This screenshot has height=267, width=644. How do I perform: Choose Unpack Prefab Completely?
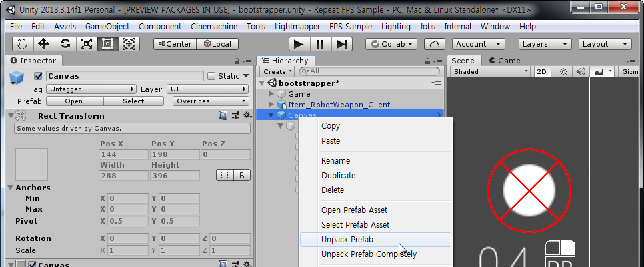(x=375, y=254)
